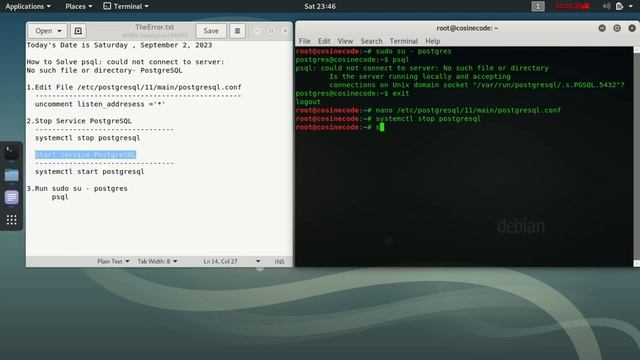The width and height of the screenshot is (640, 360).
Task: Open the Applications menu in top bar
Action: [x=28, y=6]
